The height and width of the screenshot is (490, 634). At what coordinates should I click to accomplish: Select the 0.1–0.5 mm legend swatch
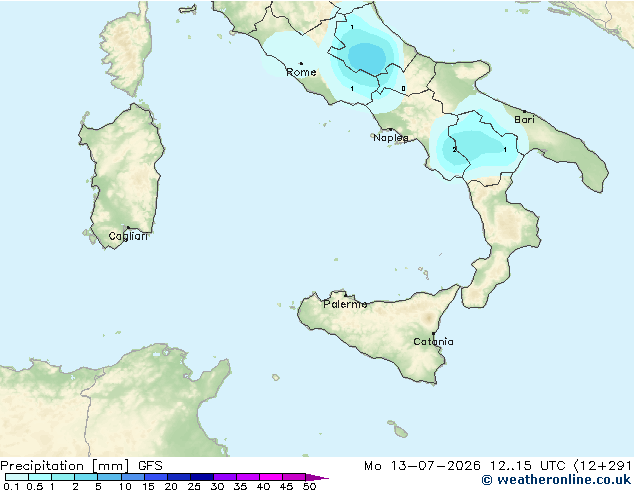[x=17, y=477]
